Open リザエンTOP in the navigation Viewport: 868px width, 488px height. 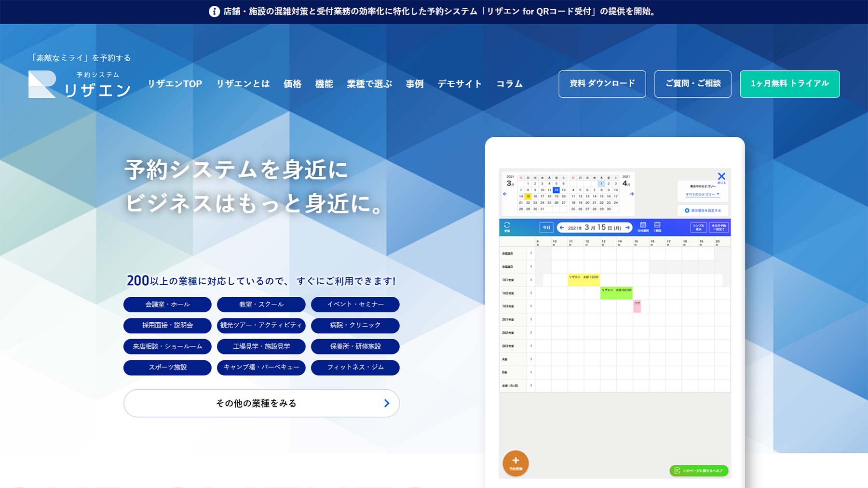[x=175, y=84]
